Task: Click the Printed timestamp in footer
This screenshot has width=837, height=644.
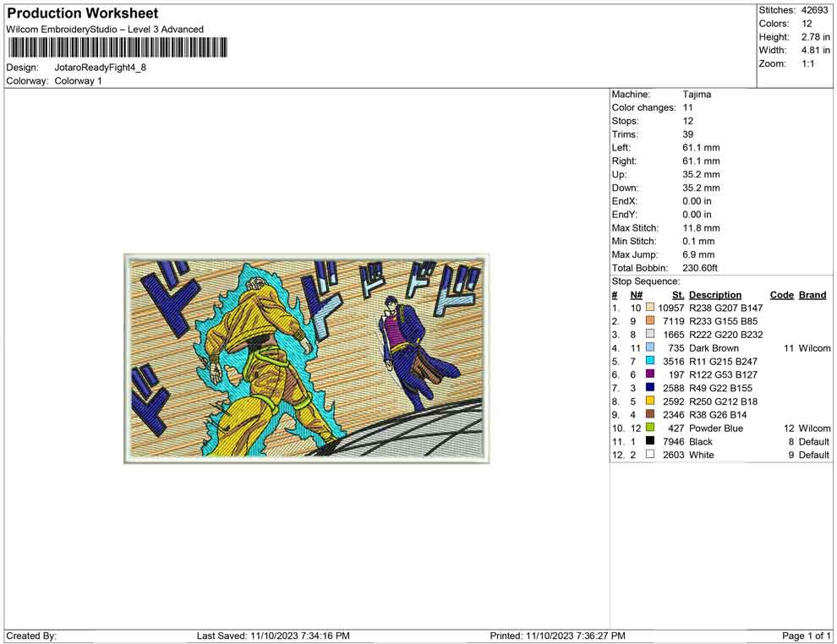Action: [x=558, y=636]
